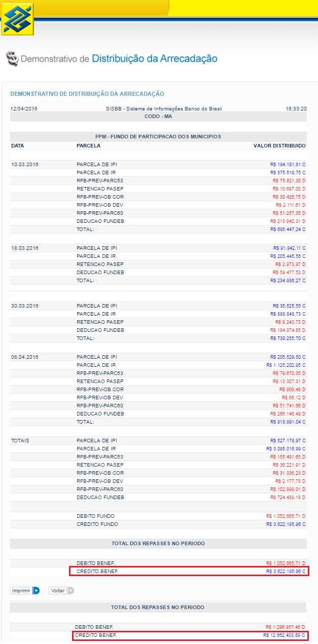This screenshot has width=318, height=644.
Task: Select the 18.03.2016 date cell
Action: click(25, 248)
